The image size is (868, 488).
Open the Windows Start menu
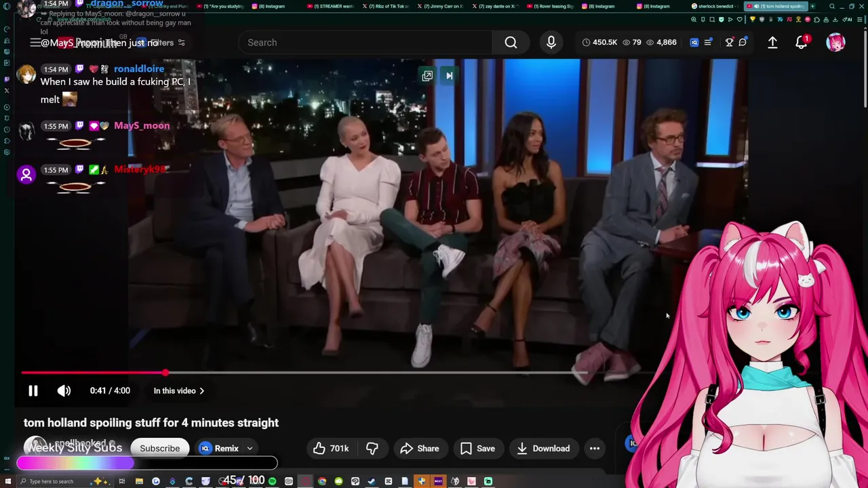7,481
